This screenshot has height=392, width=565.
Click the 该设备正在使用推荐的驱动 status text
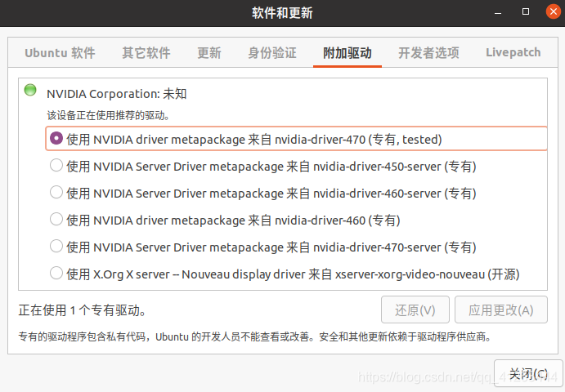point(108,115)
